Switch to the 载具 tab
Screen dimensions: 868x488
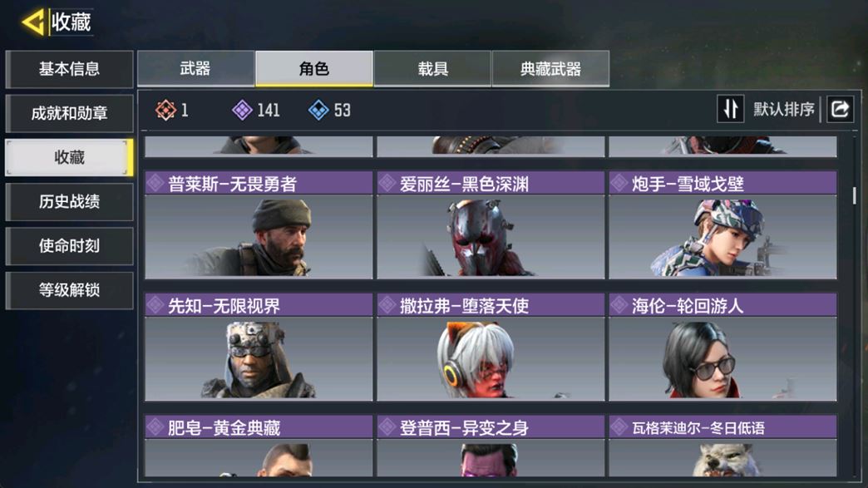pyautogui.click(x=432, y=69)
